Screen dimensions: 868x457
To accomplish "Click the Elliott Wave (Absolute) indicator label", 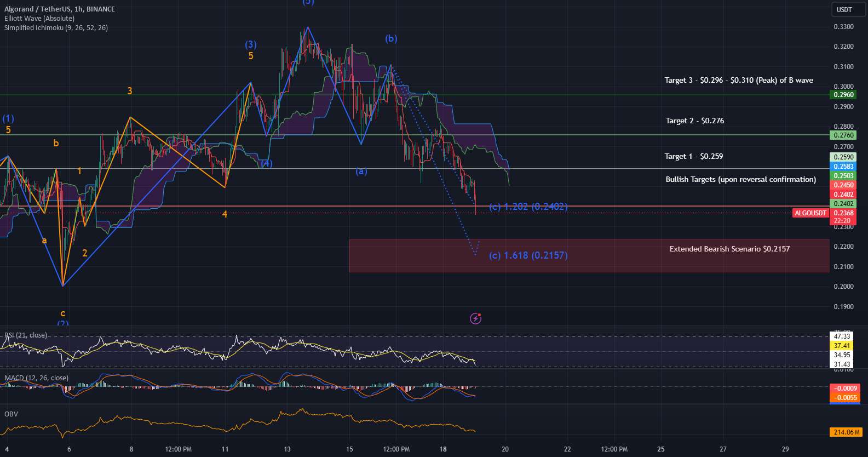I will tap(39, 18).
